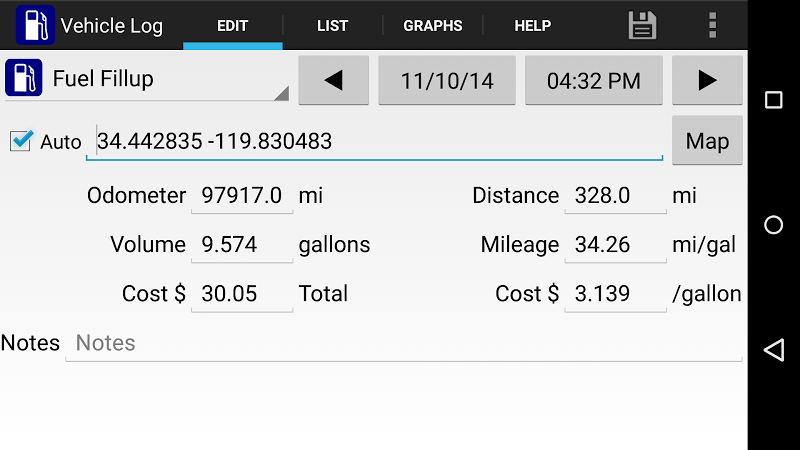Open the HELP tab
The width and height of the screenshot is (800, 450).
click(x=532, y=25)
